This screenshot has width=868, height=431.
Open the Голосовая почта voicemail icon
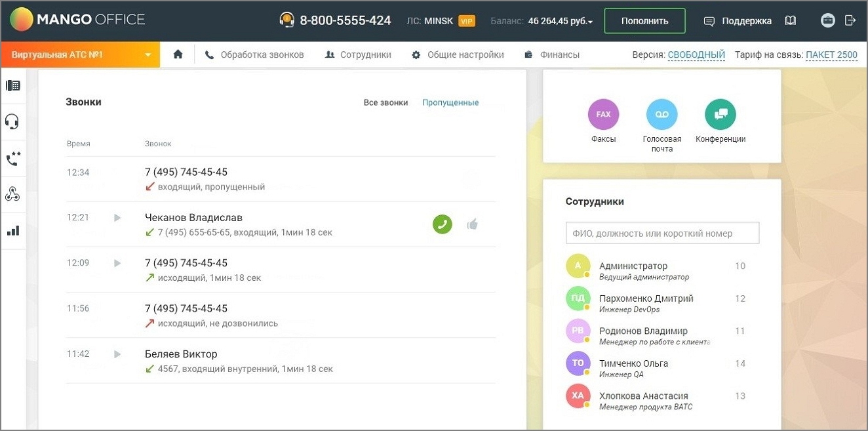(x=661, y=115)
